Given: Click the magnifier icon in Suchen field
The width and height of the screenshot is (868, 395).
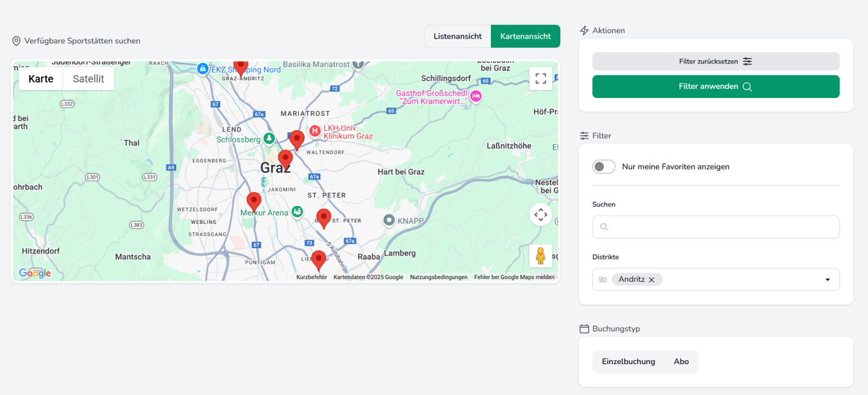Looking at the screenshot, I should (x=604, y=227).
